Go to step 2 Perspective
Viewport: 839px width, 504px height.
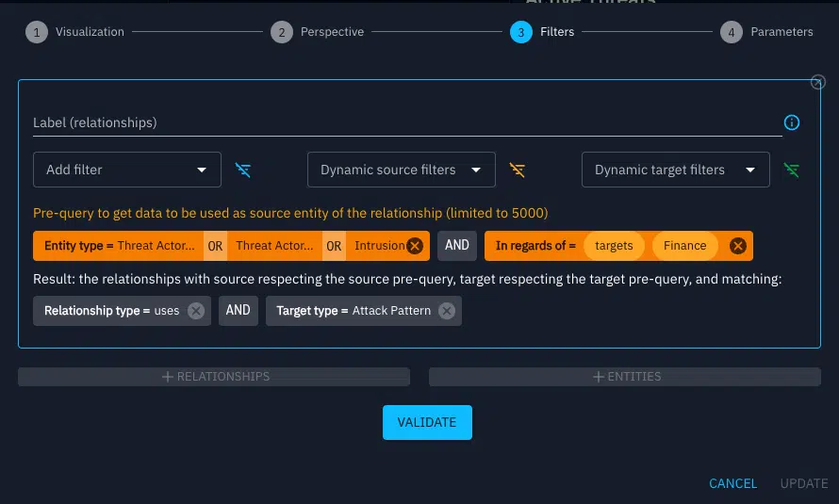pos(318,32)
